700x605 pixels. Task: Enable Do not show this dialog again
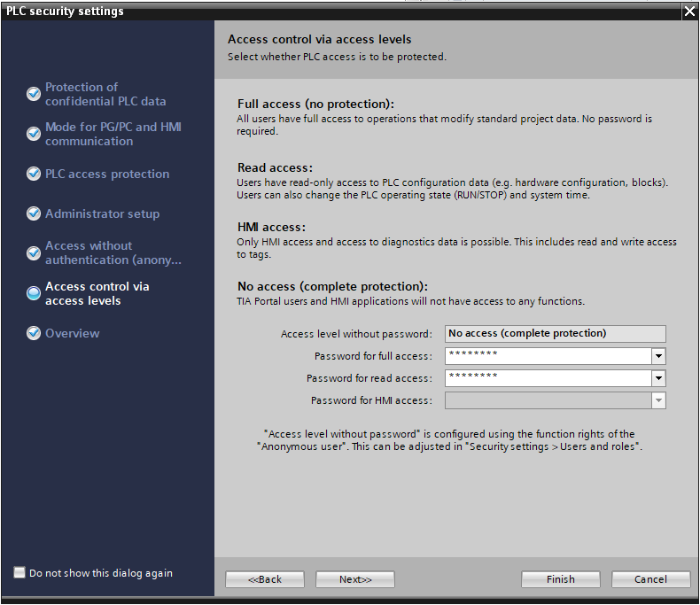19,573
